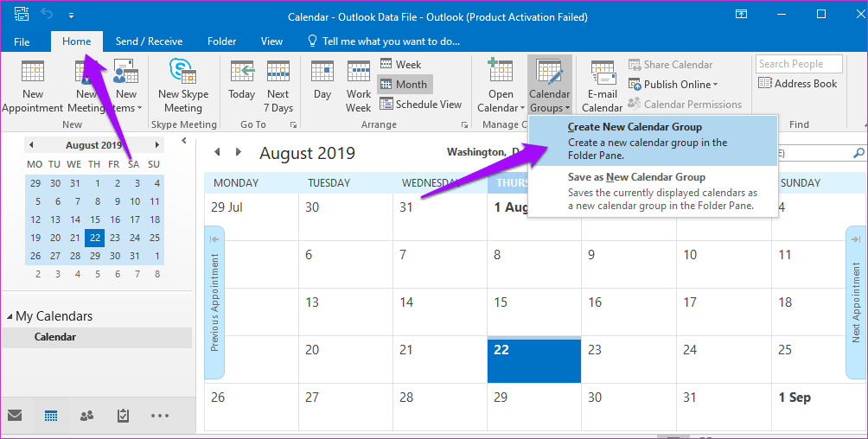The image size is (868, 439).
Task: Open New Skype Meeting
Action: point(183,86)
